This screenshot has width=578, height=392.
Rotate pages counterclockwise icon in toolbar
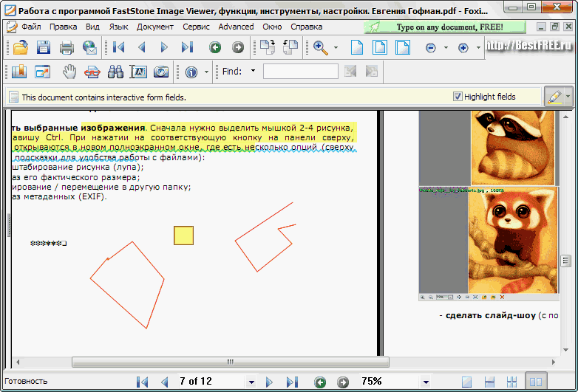tap(290, 47)
